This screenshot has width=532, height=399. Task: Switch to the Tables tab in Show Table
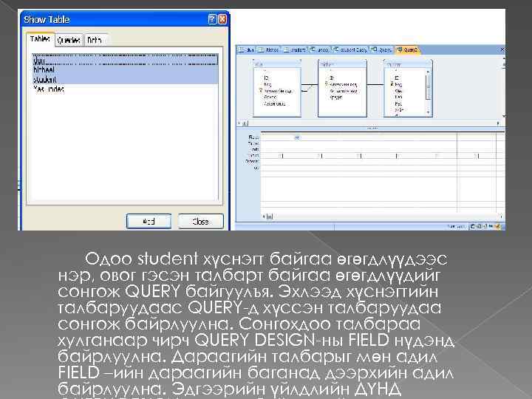[41, 39]
